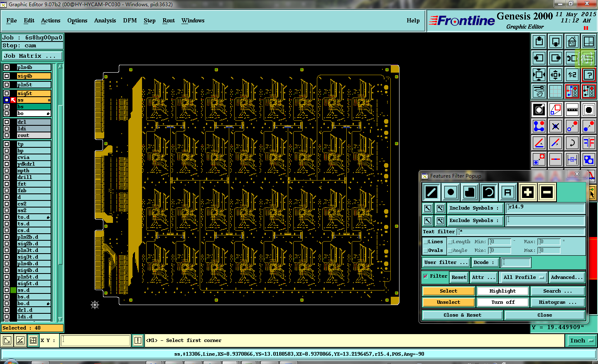
Task: Toggle visibility box for layer sig4b
Action: [x=7, y=76]
